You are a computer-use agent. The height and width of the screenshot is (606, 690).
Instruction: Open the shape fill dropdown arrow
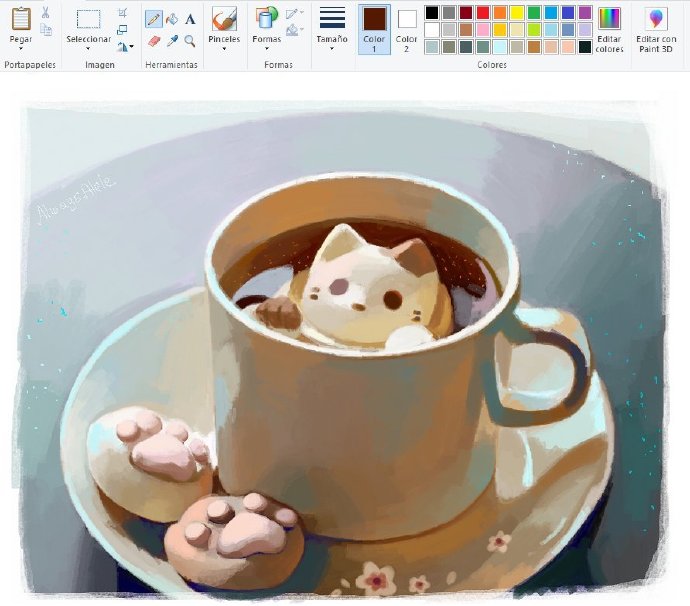(301, 29)
